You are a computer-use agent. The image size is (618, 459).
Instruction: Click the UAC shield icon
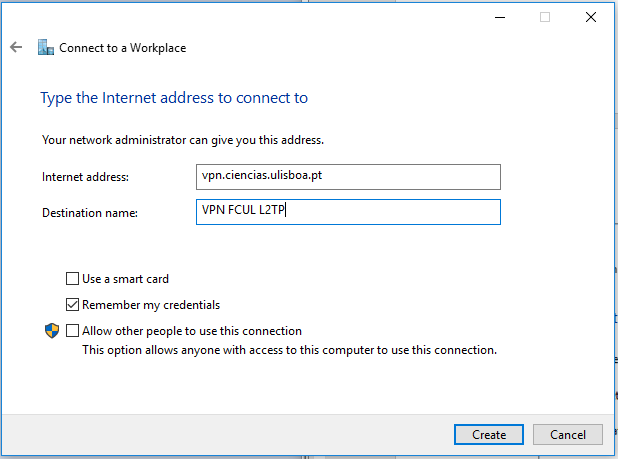point(51,331)
